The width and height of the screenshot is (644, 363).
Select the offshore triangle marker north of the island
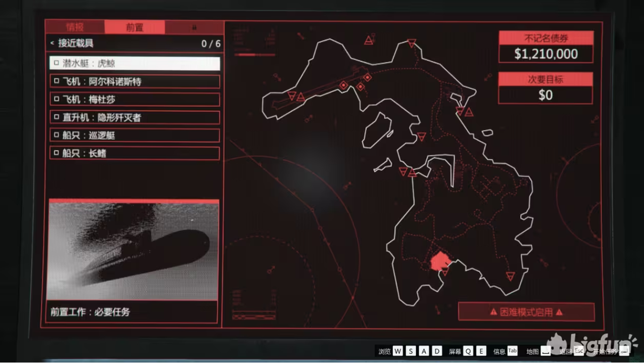pyautogui.click(x=369, y=40)
